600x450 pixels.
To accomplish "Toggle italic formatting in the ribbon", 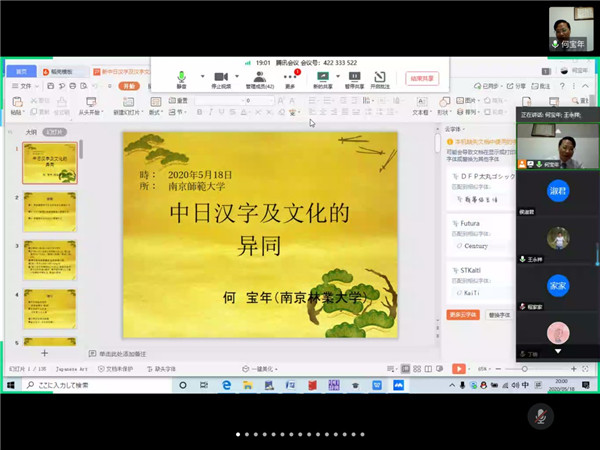I will (210, 112).
